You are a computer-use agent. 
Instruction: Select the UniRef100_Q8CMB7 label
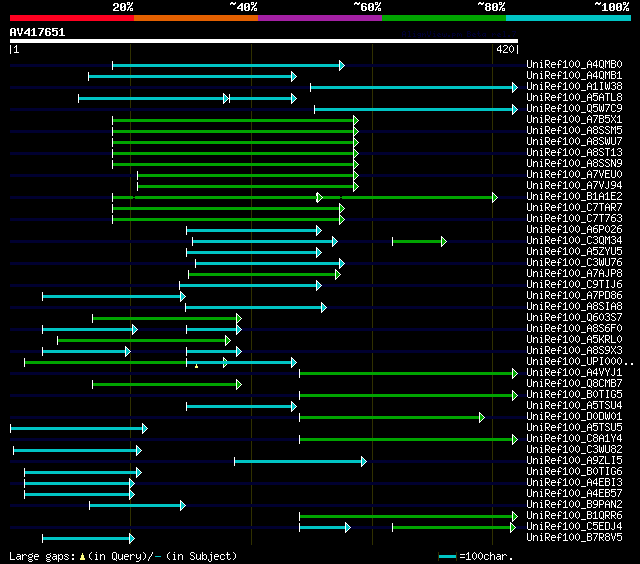574,384
